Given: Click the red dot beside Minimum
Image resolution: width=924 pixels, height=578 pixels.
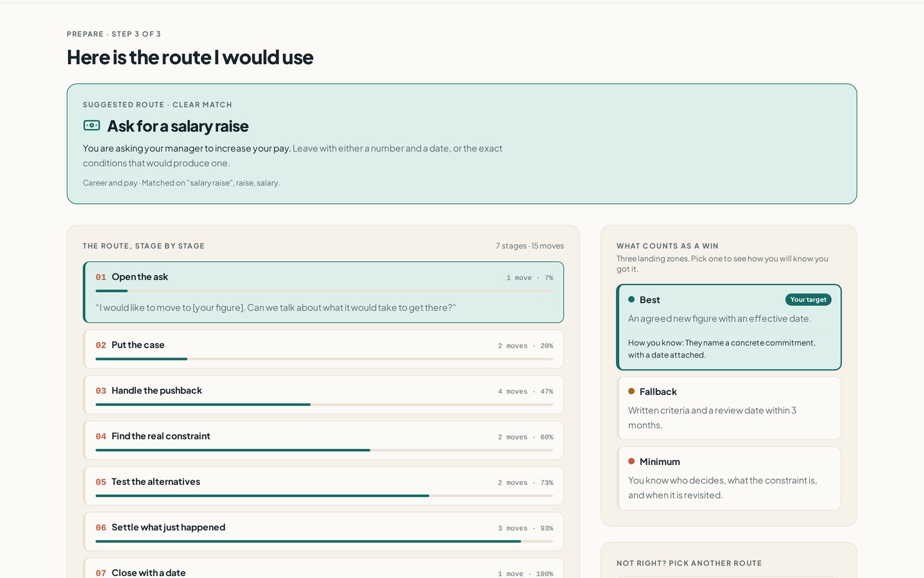Looking at the screenshot, I should click(x=631, y=461).
